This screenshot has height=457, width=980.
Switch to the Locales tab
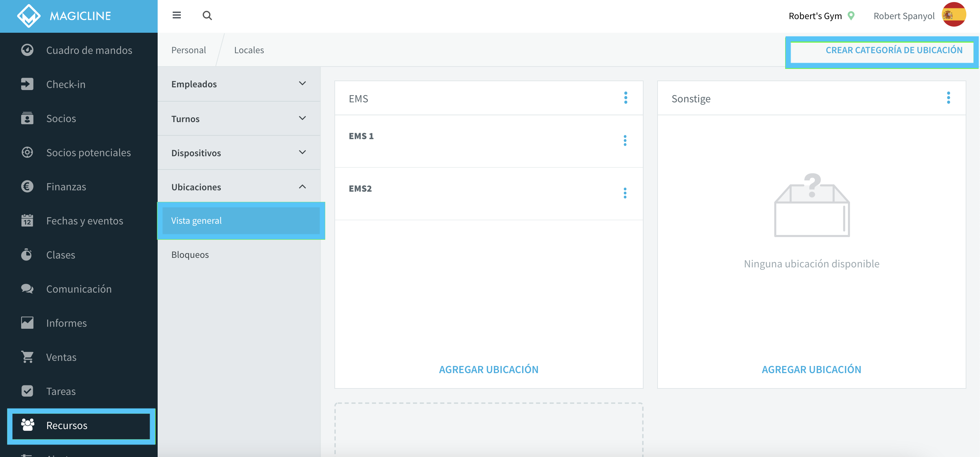[x=249, y=50]
